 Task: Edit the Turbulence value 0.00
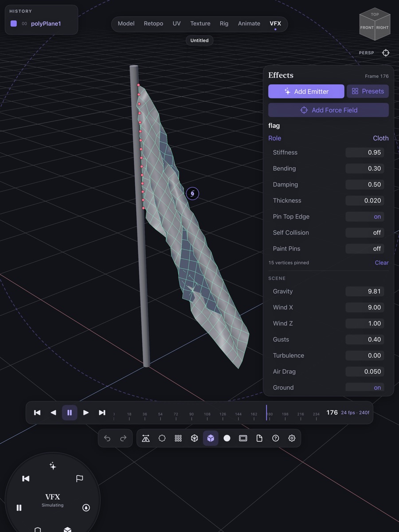click(x=365, y=356)
